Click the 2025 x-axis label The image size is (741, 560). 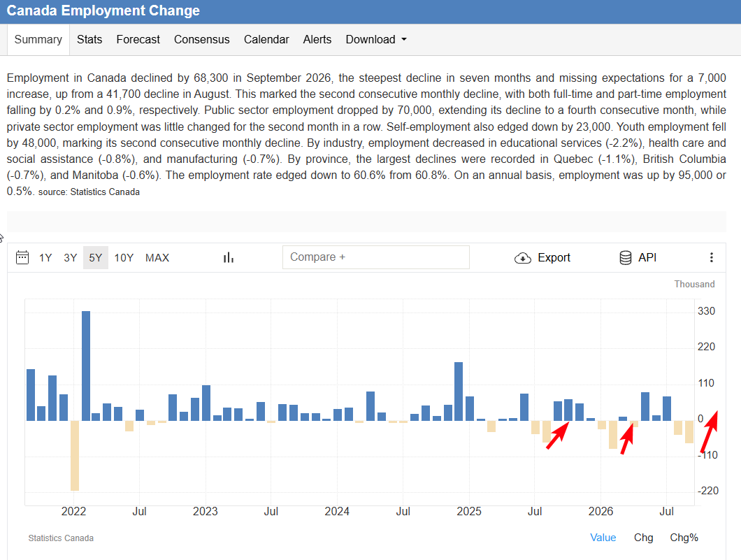pos(469,511)
